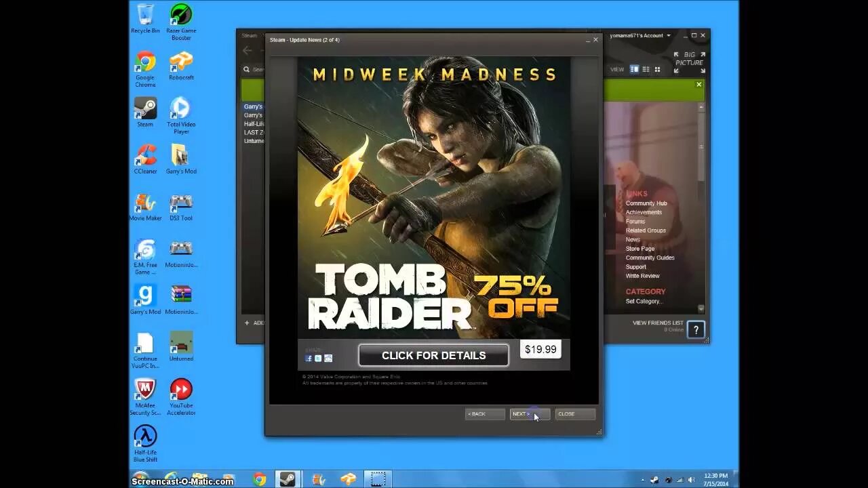Open E.M. Free Game desktop icon
Screen dimensions: 868x488
(x=145, y=257)
